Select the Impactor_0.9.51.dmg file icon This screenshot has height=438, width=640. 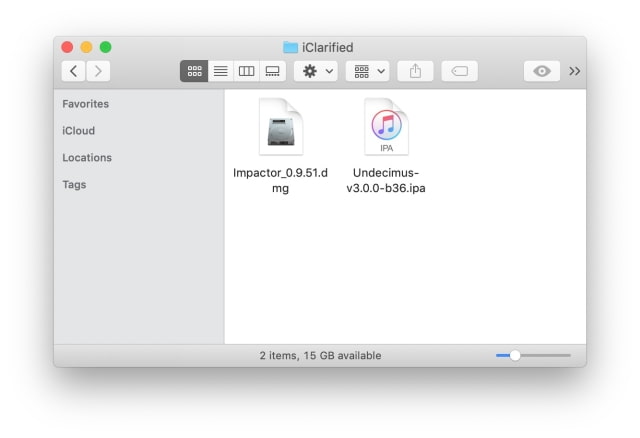click(281, 127)
